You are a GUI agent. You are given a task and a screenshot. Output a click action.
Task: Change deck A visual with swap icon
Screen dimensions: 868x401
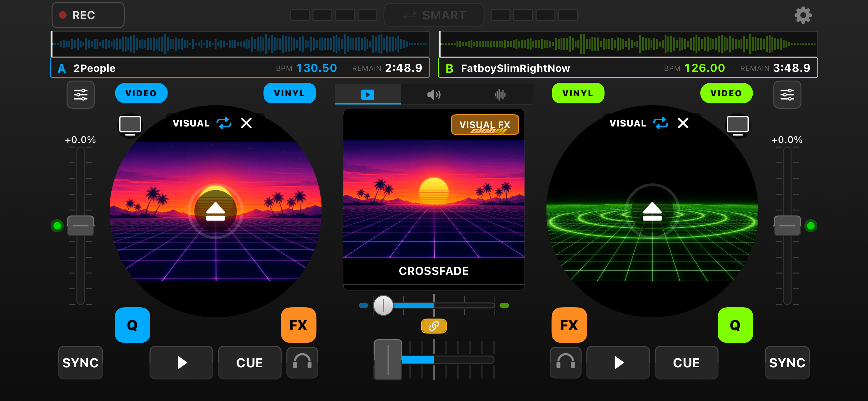224,123
